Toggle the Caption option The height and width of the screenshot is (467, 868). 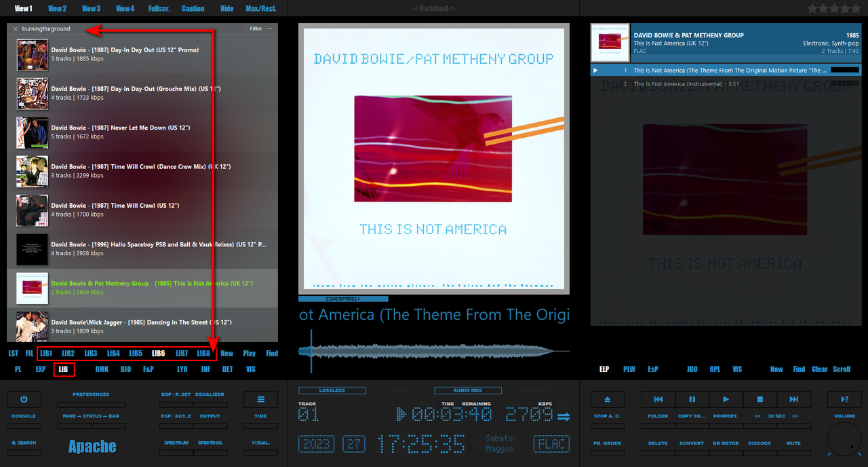193,9
